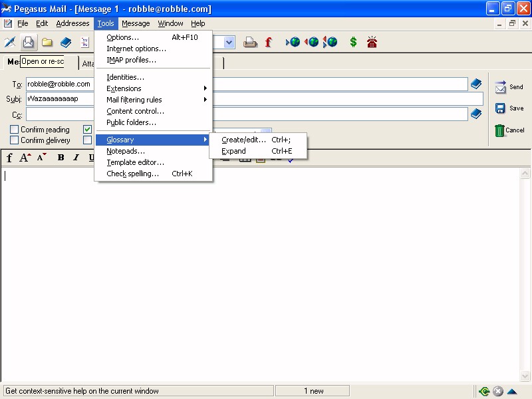Click the open mail envelope toolbar icon

29,43
